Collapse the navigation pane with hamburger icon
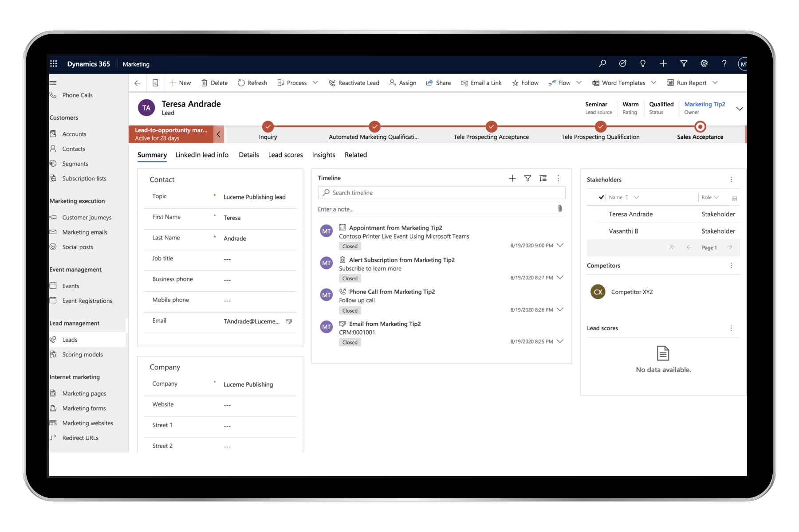 [53, 83]
